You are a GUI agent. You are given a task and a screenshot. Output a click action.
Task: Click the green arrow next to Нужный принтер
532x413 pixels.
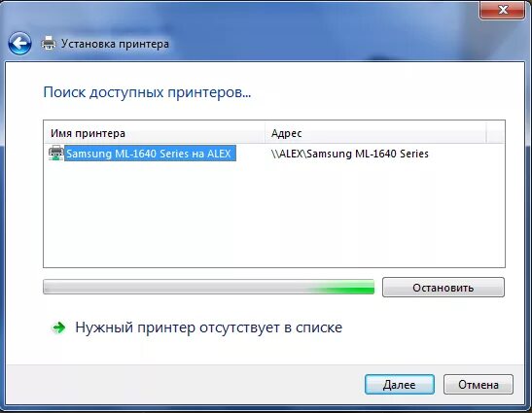(x=58, y=327)
